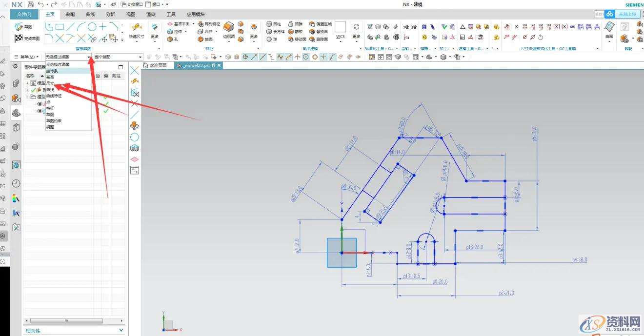Click the 完成草图 (Finish Sketch) checkered flag icon
This screenshot has width=644, height=336.
tap(19, 38)
